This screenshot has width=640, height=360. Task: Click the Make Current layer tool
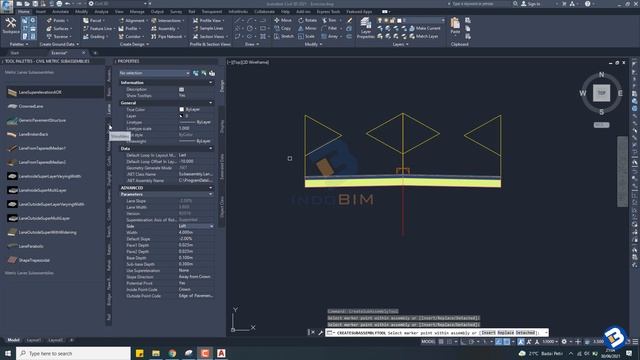click(x=425, y=28)
